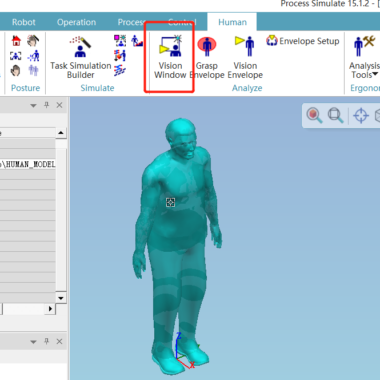Click the plain head icon in Posture
380x380 pixels.
(16, 71)
